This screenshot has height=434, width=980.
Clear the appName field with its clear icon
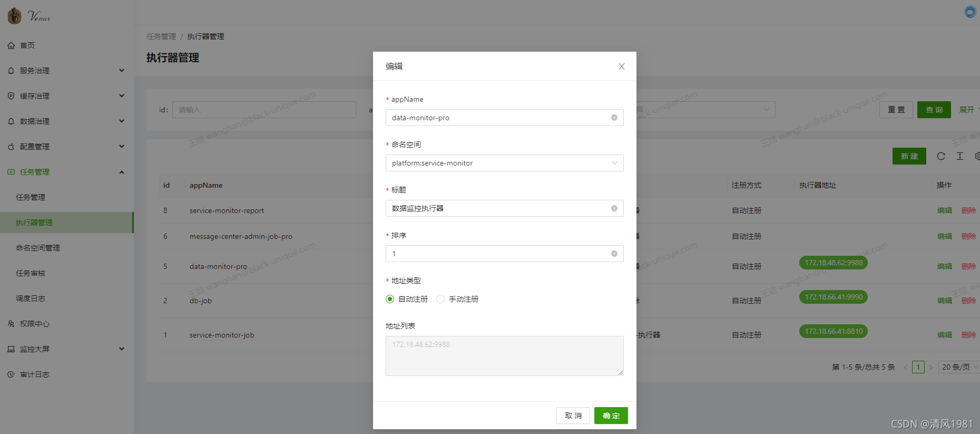614,118
